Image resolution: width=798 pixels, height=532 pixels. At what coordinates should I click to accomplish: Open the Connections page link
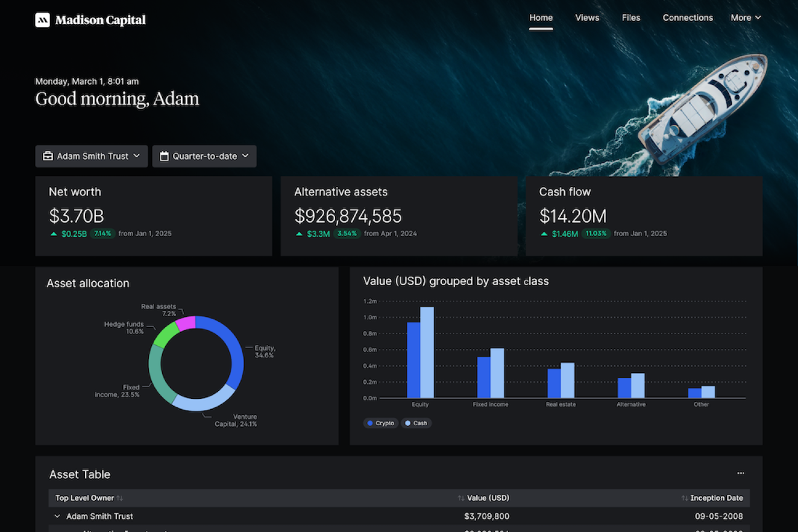pos(688,18)
